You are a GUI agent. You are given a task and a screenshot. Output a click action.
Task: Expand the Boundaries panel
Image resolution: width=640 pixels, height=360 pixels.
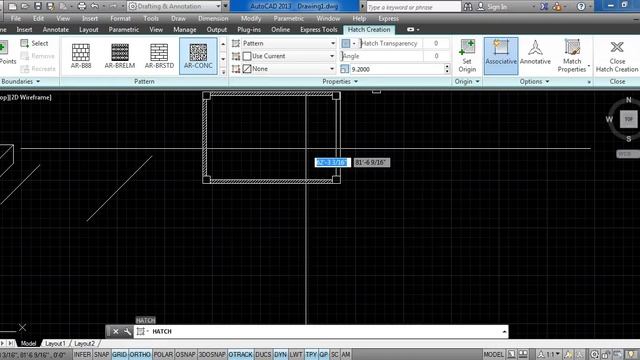point(21,82)
